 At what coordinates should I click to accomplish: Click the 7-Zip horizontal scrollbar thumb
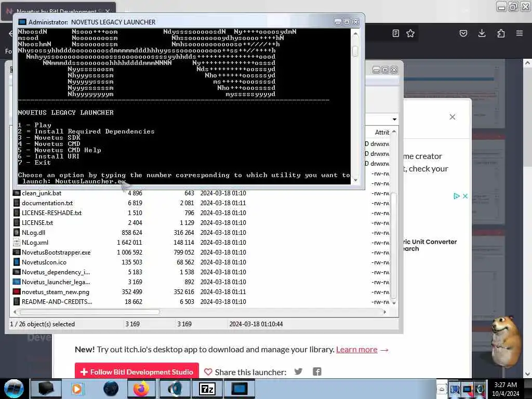(x=89, y=312)
